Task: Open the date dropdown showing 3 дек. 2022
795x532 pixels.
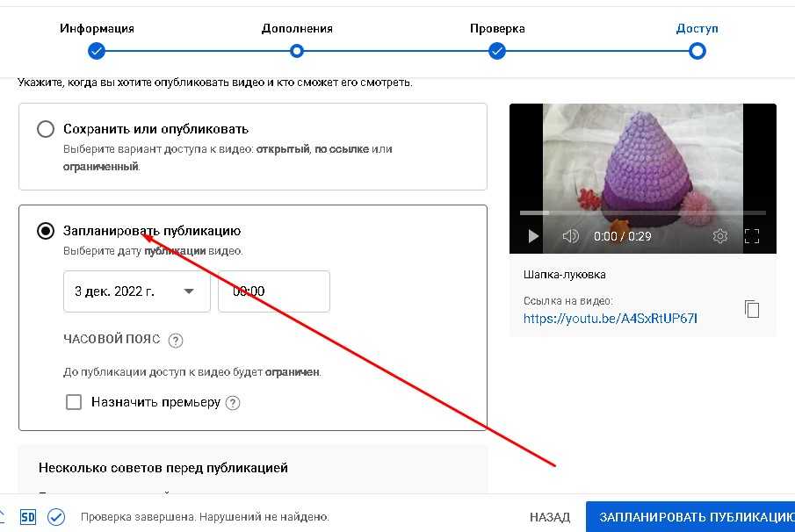Action: tap(136, 291)
